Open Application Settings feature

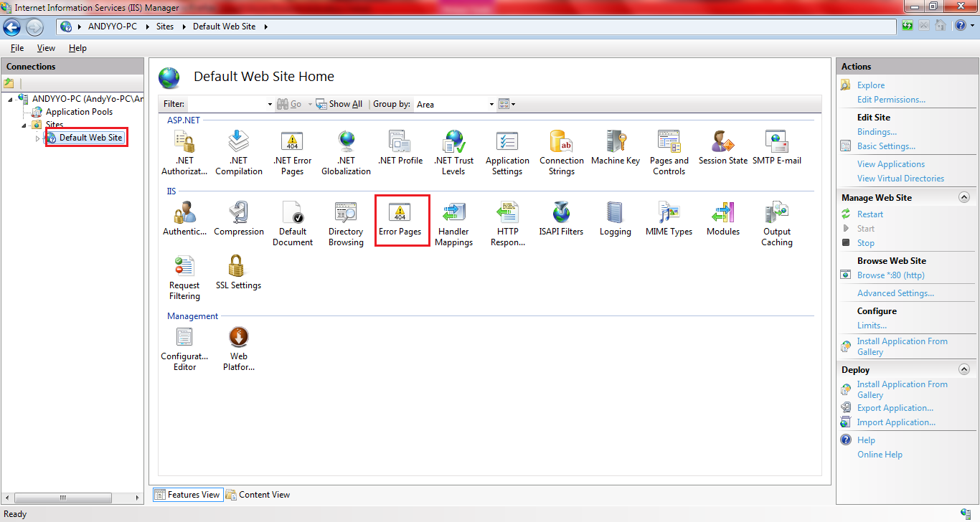pos(507,153)
